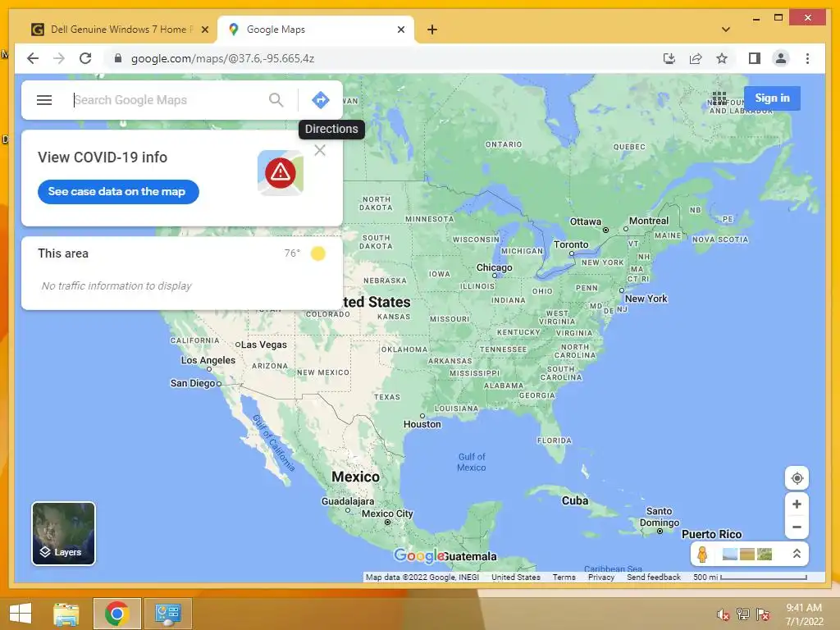Screen dimensions: 840x630
Task: Click the Guadalajara city label
Action: click(348, 501)
